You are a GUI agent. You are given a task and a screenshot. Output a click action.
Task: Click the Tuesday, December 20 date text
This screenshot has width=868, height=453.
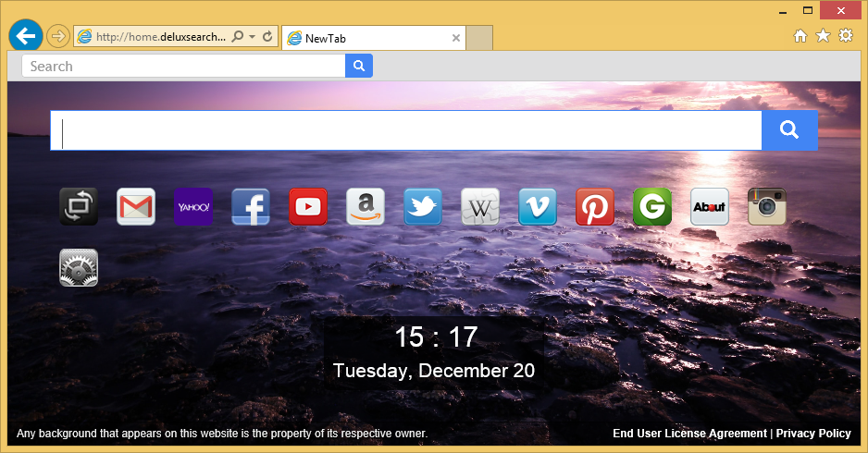[434, 371]
